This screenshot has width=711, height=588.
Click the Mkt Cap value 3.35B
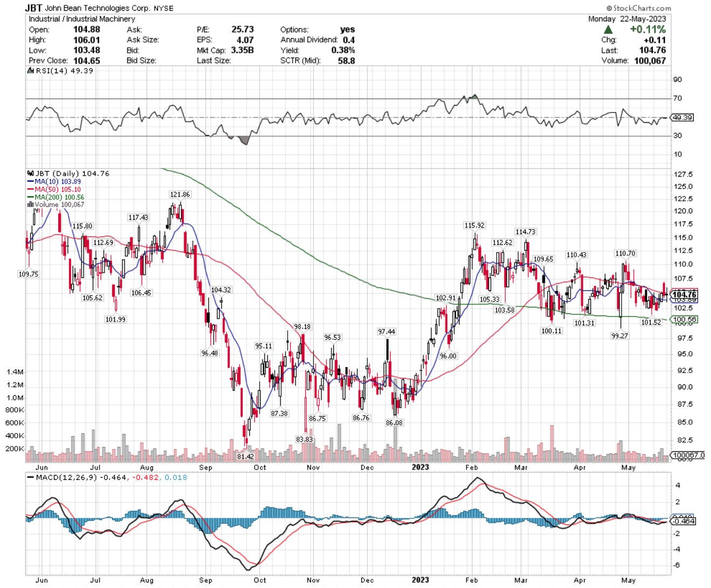point(242,50)
